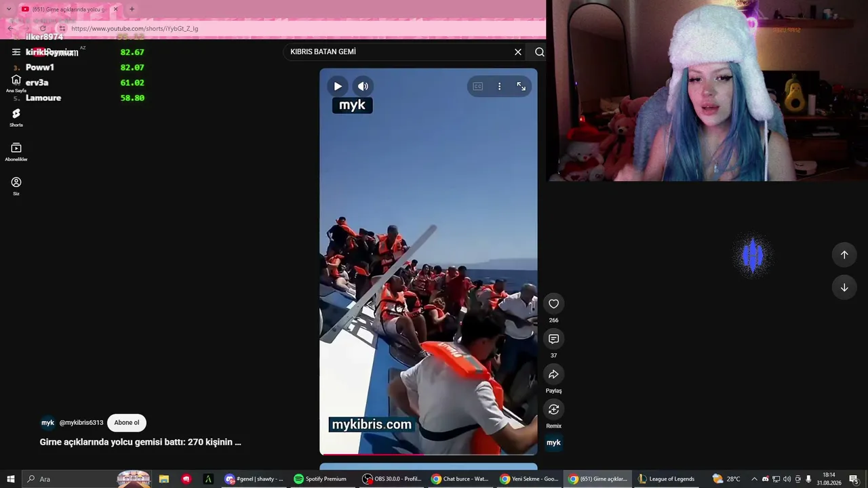Clear the search box text
Screen dimensions: 868x488
pyautogui.click(x=518, y=52)
